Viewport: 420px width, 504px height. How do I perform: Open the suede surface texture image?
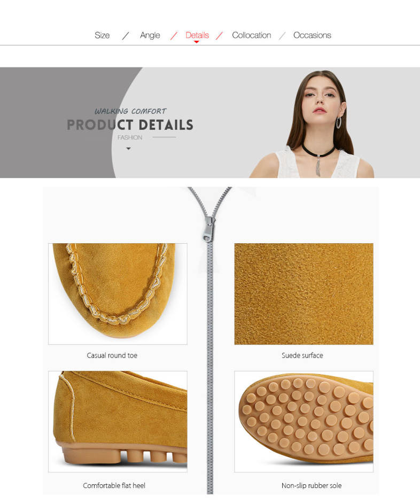pyautogui.click(x=304, y=294)
